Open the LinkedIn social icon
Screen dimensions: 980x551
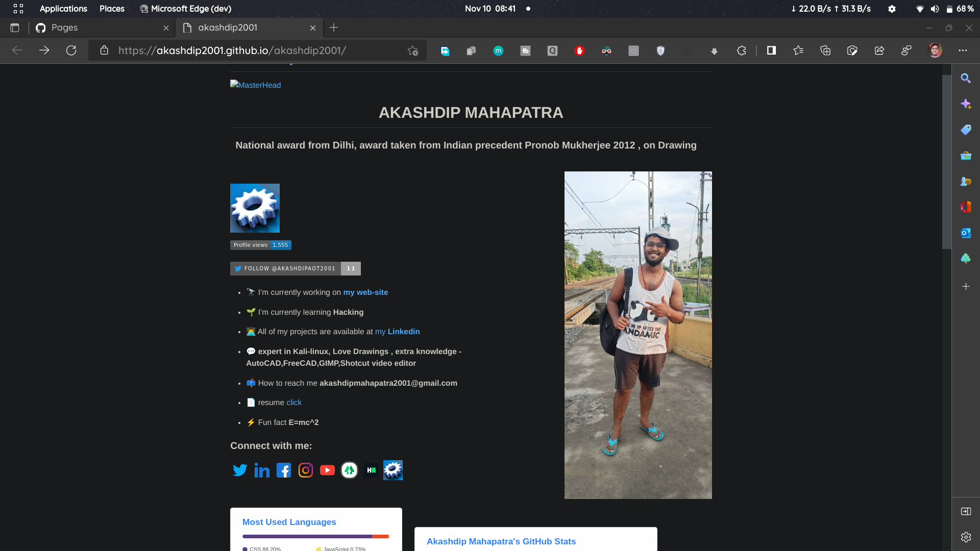pyautogui.click(x=262, y=470)
